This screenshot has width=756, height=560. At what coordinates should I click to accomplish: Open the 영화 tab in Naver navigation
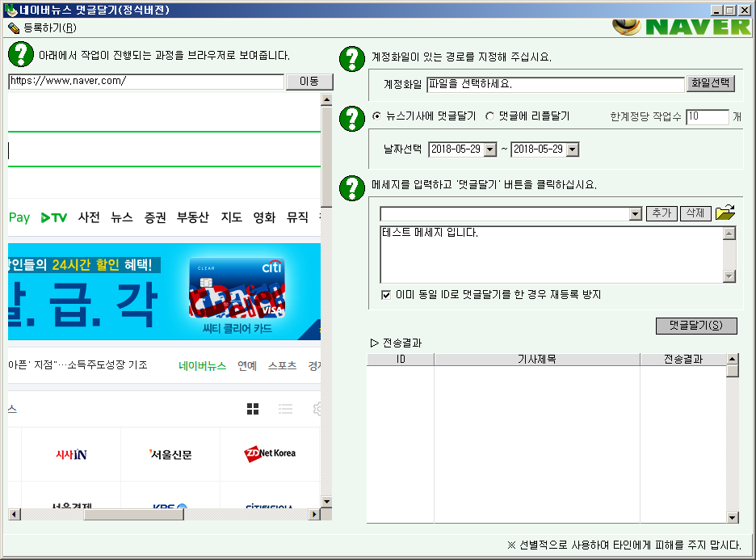tap(264, 217)
